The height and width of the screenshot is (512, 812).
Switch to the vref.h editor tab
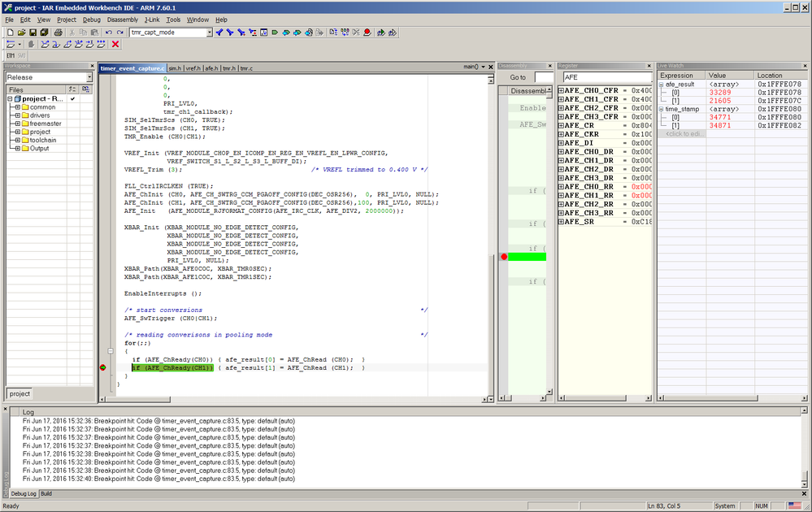tap(193, 68)
